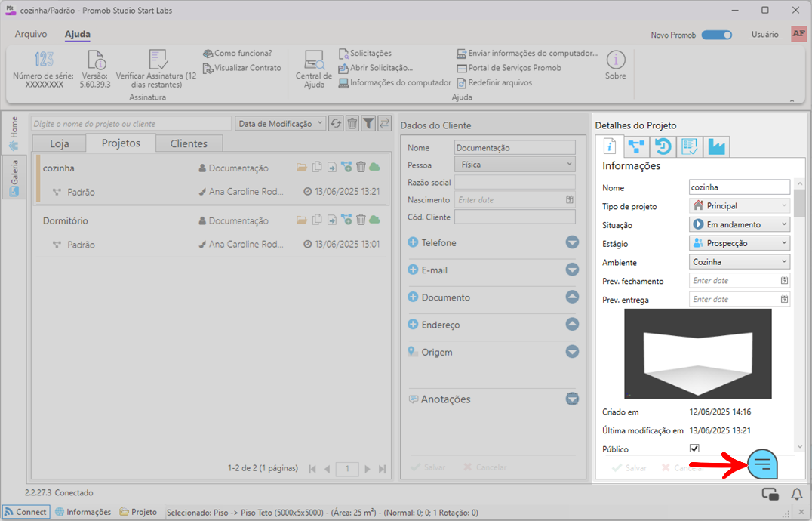Open the Galeria side tab

pos(14,177)
